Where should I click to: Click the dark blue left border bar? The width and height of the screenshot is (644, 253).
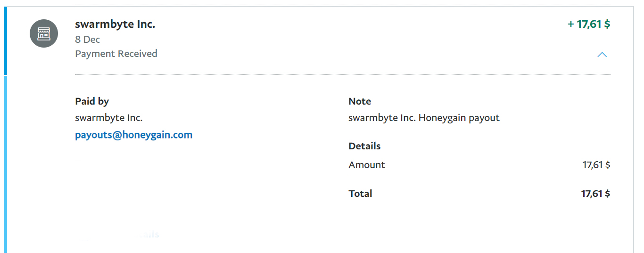coord(6,41)
